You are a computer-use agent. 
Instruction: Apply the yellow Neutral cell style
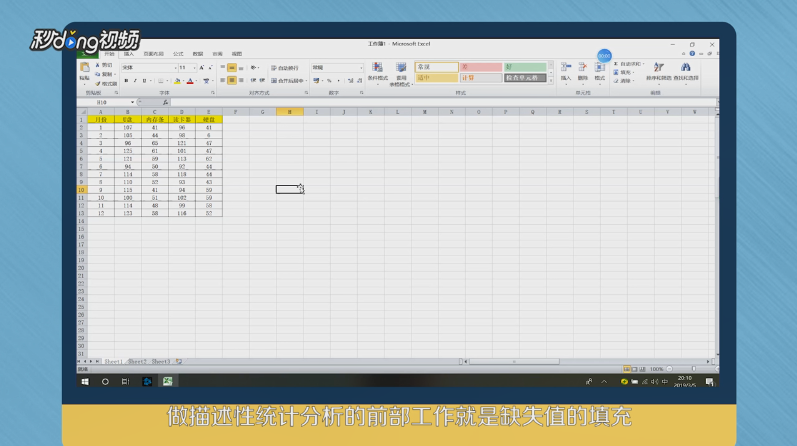[437, 78]
